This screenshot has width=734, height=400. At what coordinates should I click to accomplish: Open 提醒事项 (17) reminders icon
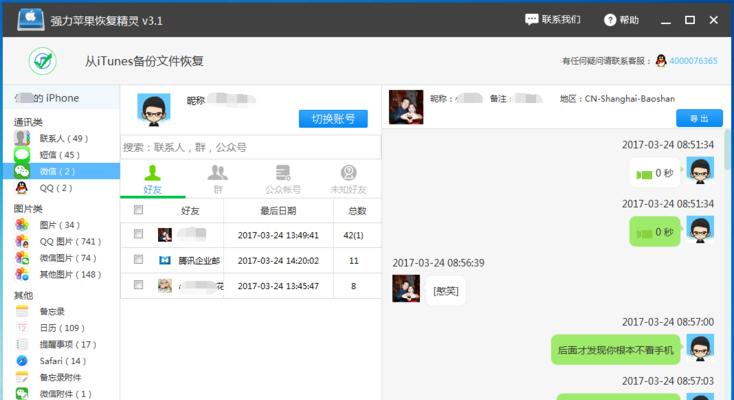click(x=22, y=344)
